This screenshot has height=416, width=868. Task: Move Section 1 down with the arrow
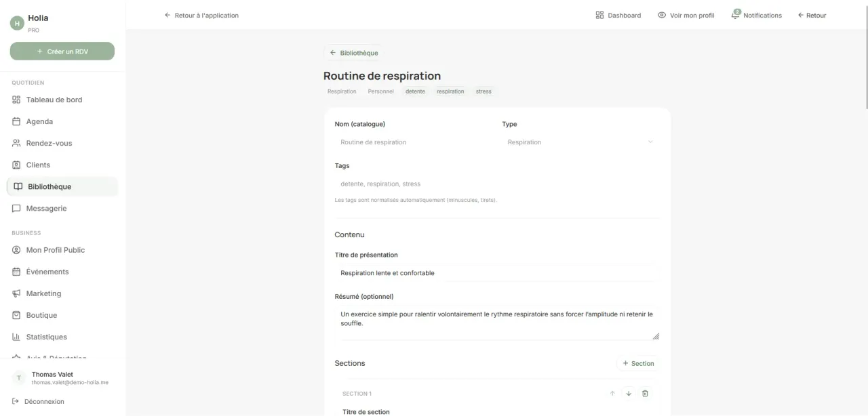(x=629, y=394)
